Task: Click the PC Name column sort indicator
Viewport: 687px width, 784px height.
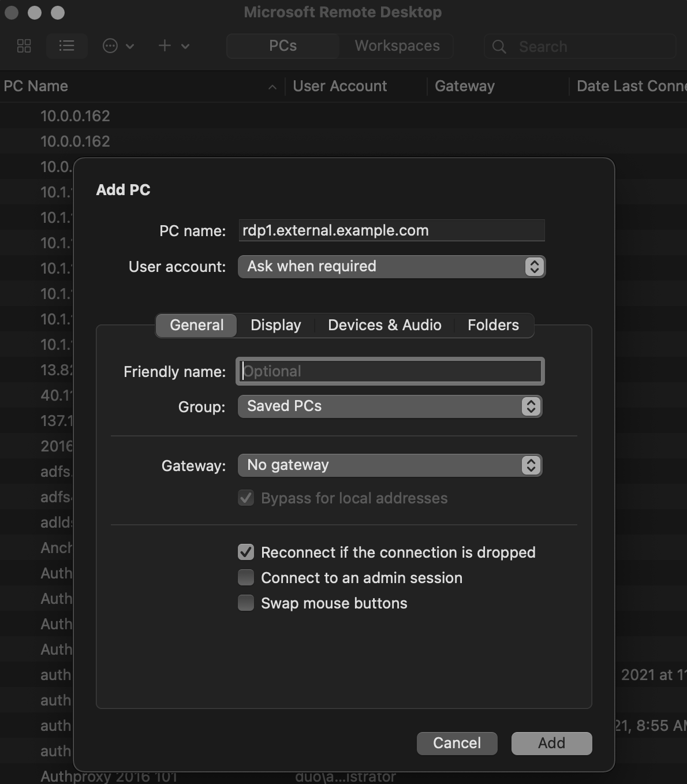Action: tap(272, 87)
